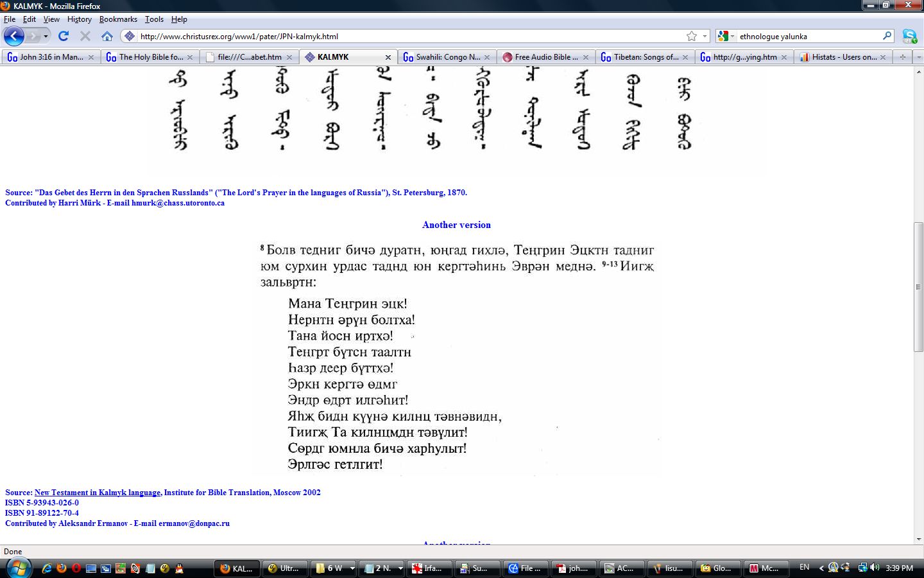The image size is (924, 578).
Task: Click the stop loading X icon
Action: [x=85, y=36]
